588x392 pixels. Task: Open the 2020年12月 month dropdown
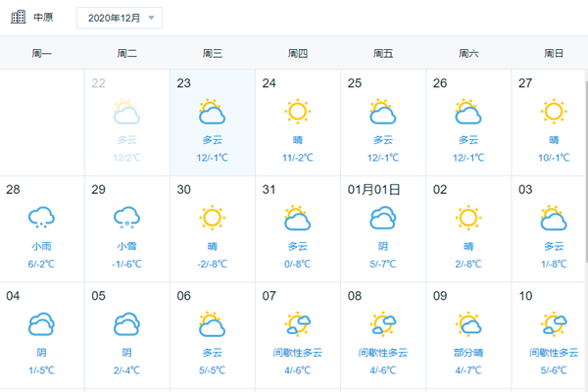[x=120, y=18]
